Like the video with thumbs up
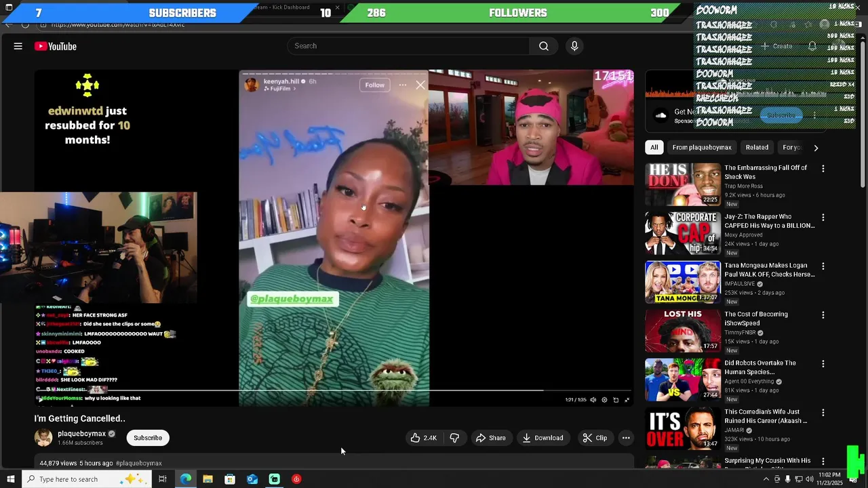The width and height of the screenshot is (868, 488). [423, 438]
